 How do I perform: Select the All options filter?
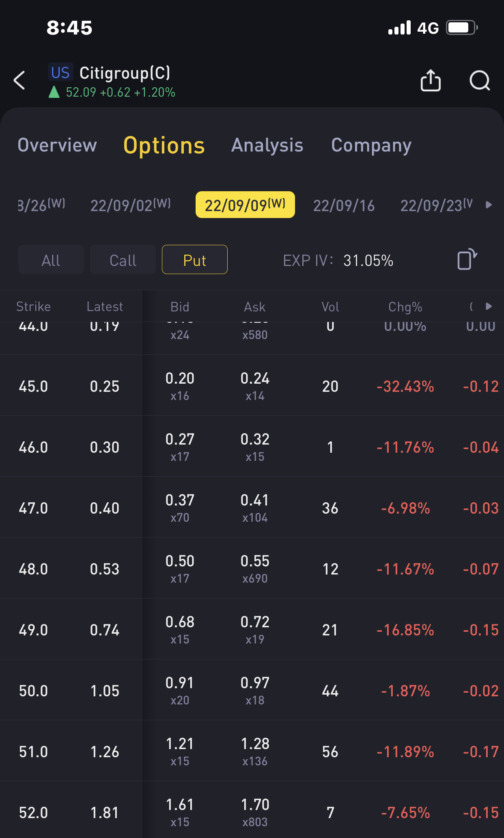click(x=51, y=260)
